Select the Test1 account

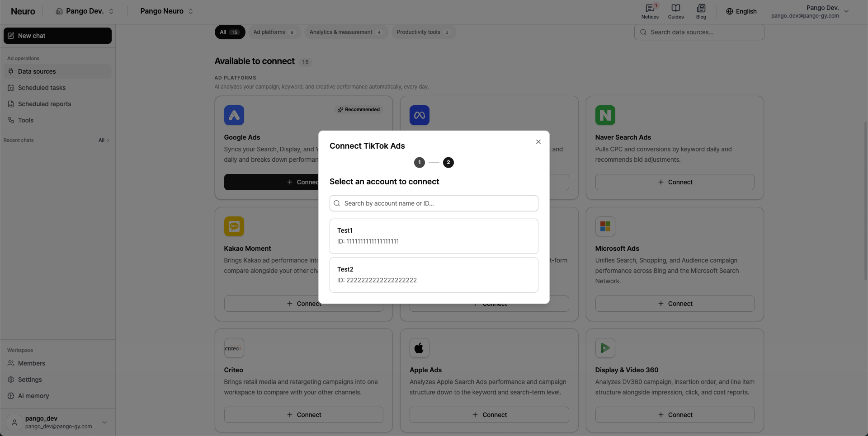click(434, 236)
